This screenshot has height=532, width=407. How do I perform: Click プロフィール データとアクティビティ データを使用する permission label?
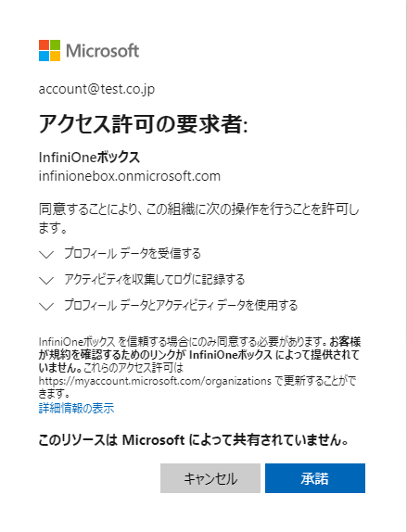tap(181, 305)
